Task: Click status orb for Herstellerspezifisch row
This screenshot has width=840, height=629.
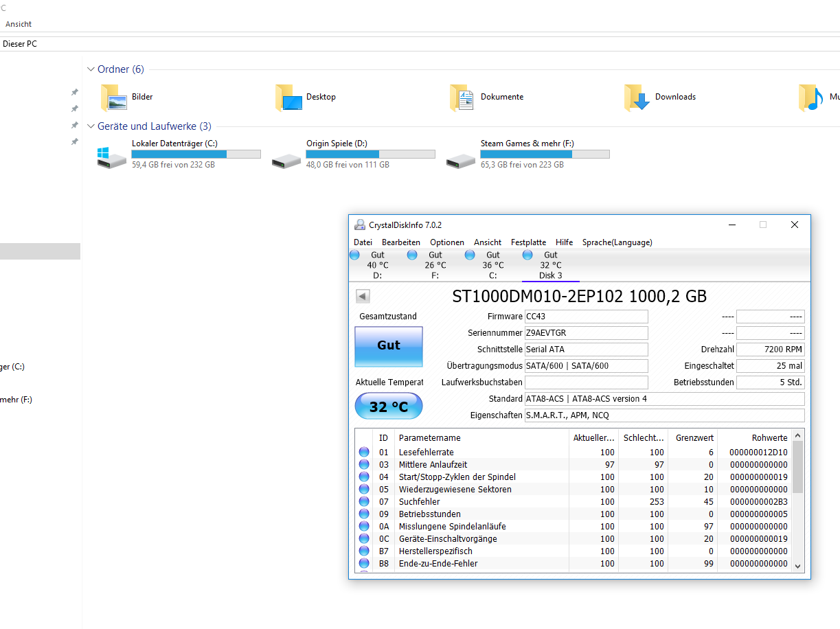Action: click(364, 551)
